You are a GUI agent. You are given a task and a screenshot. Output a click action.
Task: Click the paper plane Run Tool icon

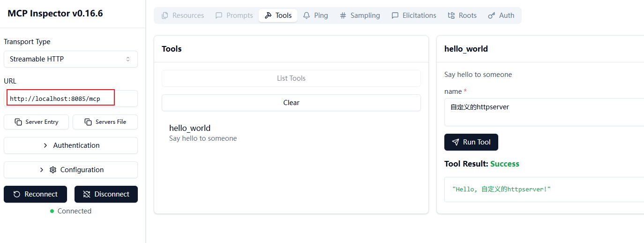(456, 142)
